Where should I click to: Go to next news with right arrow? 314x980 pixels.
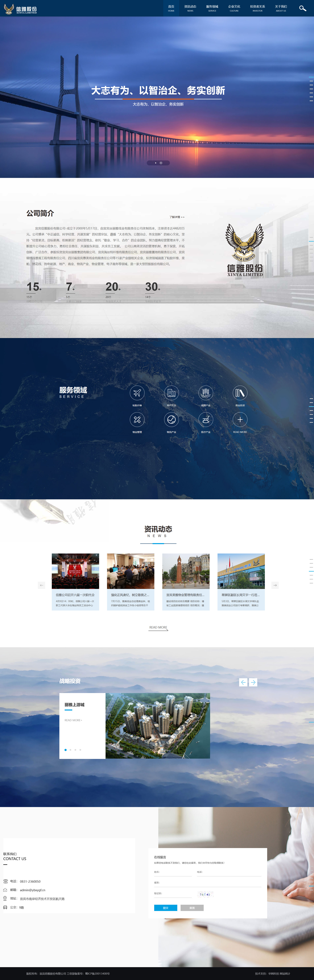point(275,585)
